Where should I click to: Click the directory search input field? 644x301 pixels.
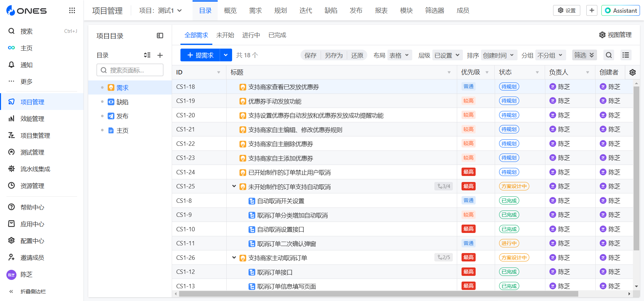130,70
